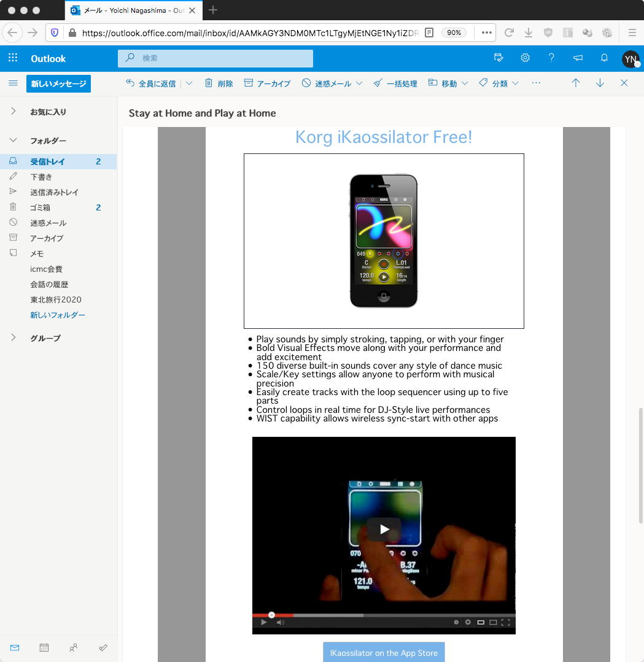Switch to People view at bottom
The image size is (644, 662).
tap(74, 648)
